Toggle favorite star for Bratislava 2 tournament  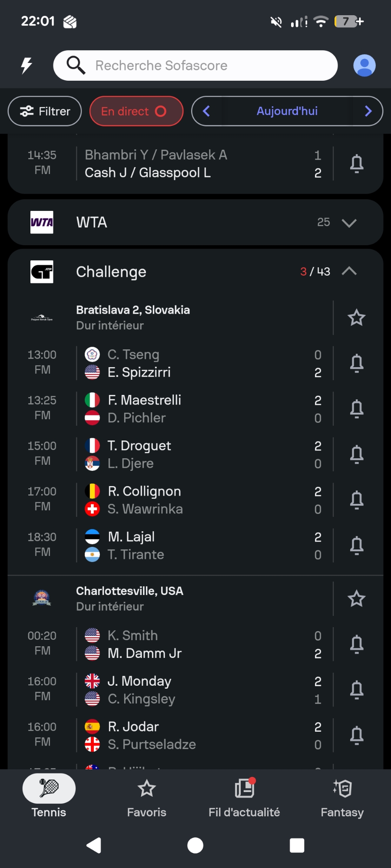point(356,318)
